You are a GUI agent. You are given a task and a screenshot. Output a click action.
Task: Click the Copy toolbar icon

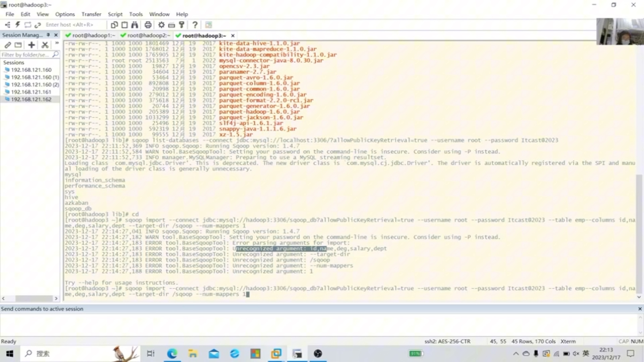(x=114, y=25)
